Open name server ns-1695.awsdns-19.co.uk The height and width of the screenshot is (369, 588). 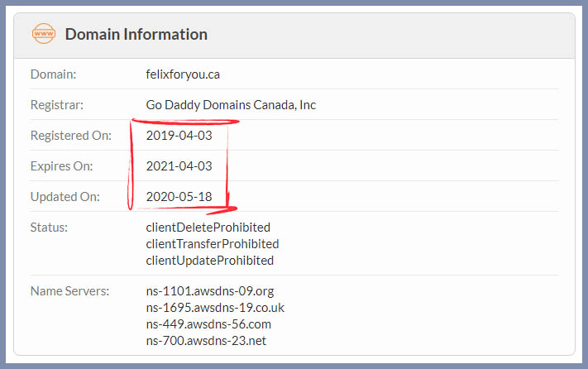pyautogui.click(x=215, y=308)
